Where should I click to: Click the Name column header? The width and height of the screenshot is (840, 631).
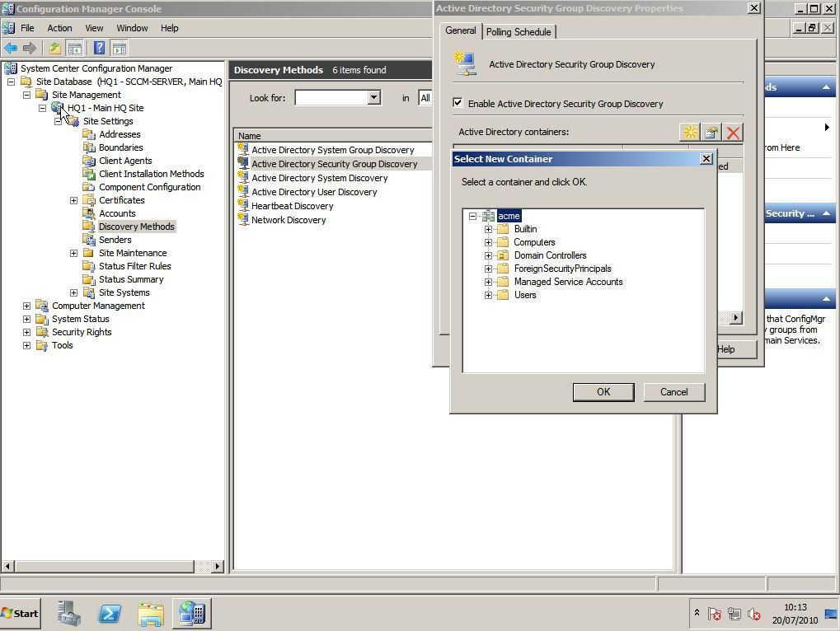tap(333, 136)
